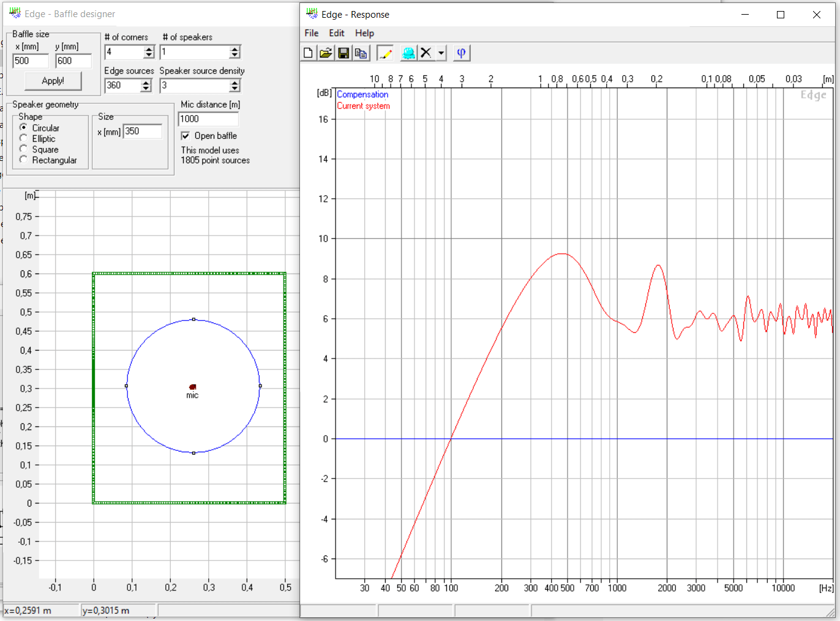Image resolution: width=840 pixels, height=621 pixels.
Task: Select the Rectangular shape radio button
Action: click(23, 160)
